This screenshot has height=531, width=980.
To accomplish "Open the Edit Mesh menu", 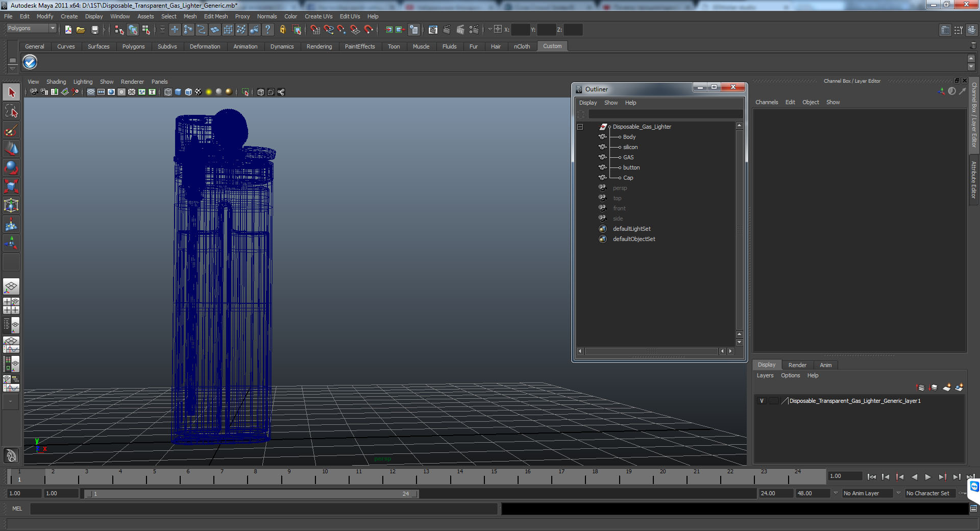I will click(x=216, y=16).
